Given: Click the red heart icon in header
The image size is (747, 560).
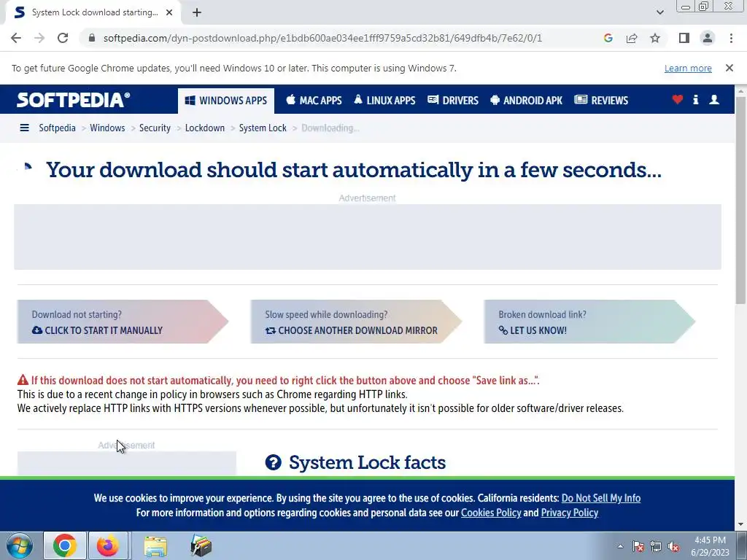Looking at the screenshot, I should [x=678, y=99].
